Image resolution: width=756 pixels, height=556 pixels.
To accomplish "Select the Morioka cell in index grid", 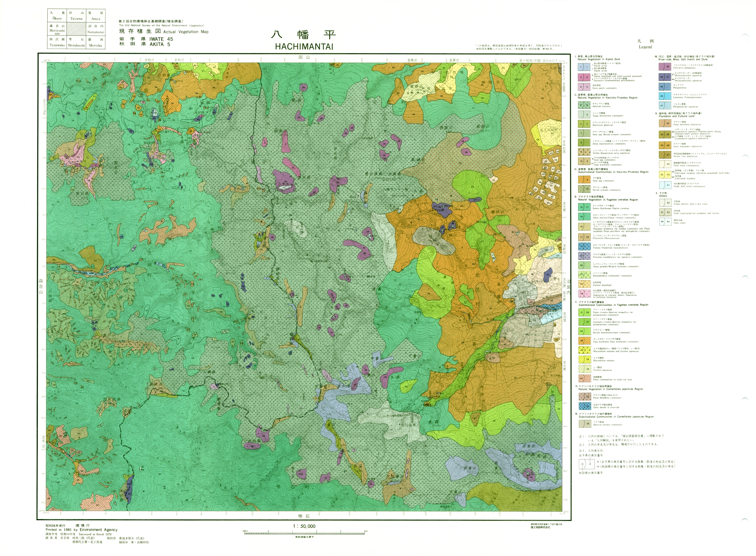I will (x=96, y=42).
